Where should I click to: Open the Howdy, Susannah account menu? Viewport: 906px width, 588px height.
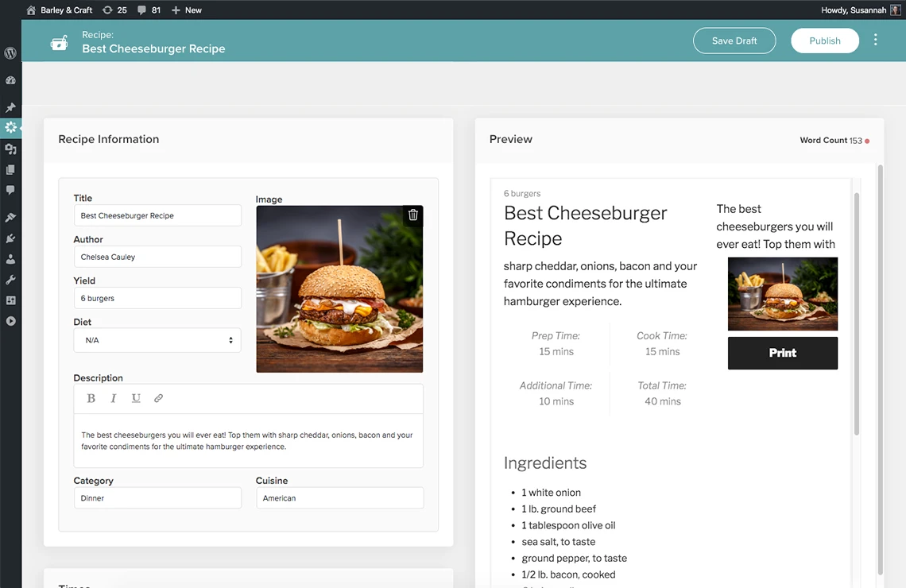[854, 10]
